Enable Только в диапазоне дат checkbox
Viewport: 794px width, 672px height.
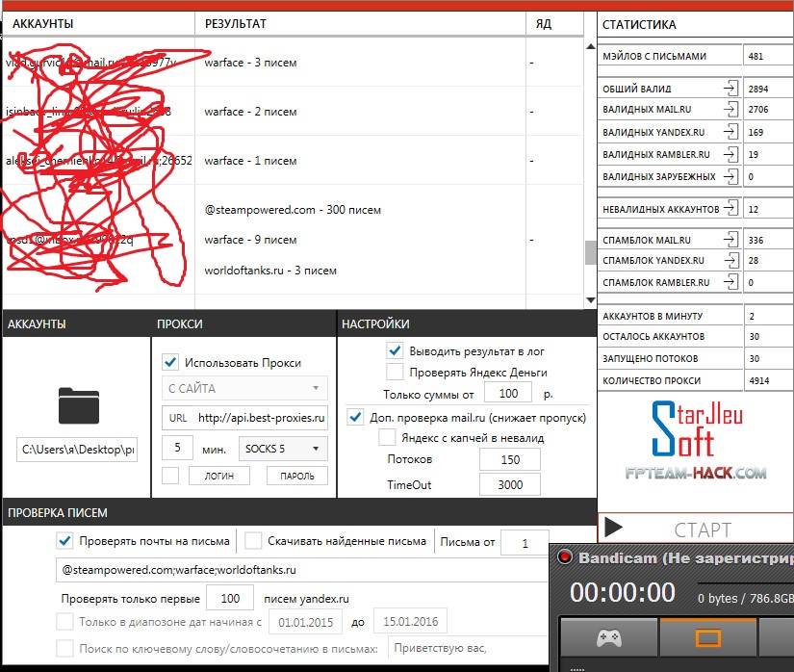[x=64, y=621]
